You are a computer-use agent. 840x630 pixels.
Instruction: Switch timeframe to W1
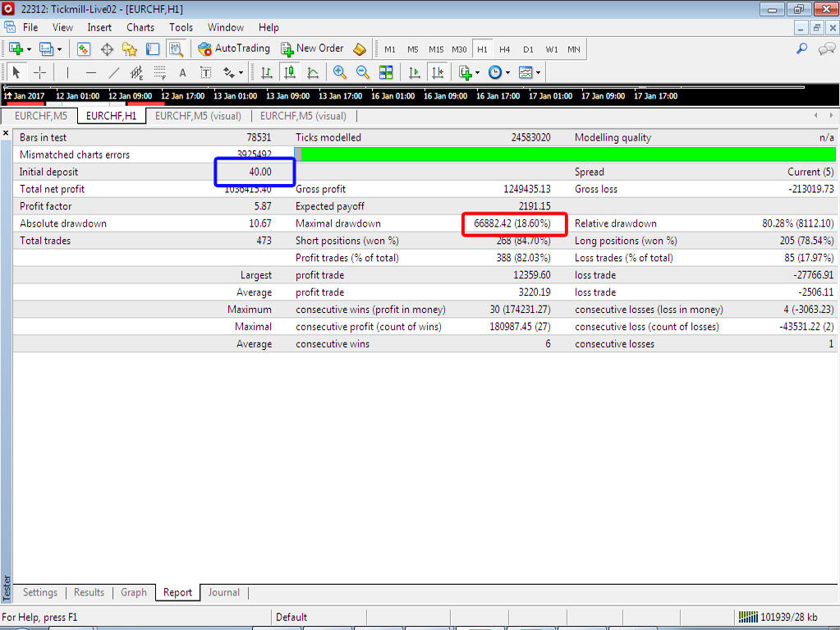coord(552,49)
